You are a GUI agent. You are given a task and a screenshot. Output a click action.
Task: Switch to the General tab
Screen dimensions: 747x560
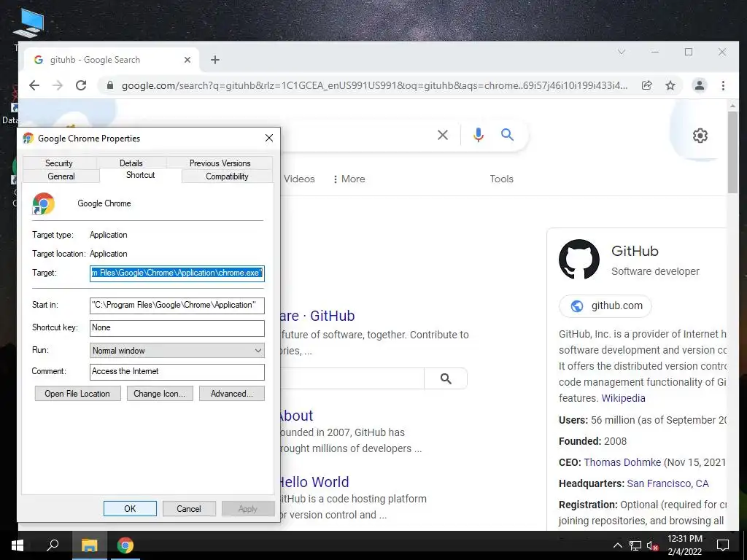[x=61, y=176]
